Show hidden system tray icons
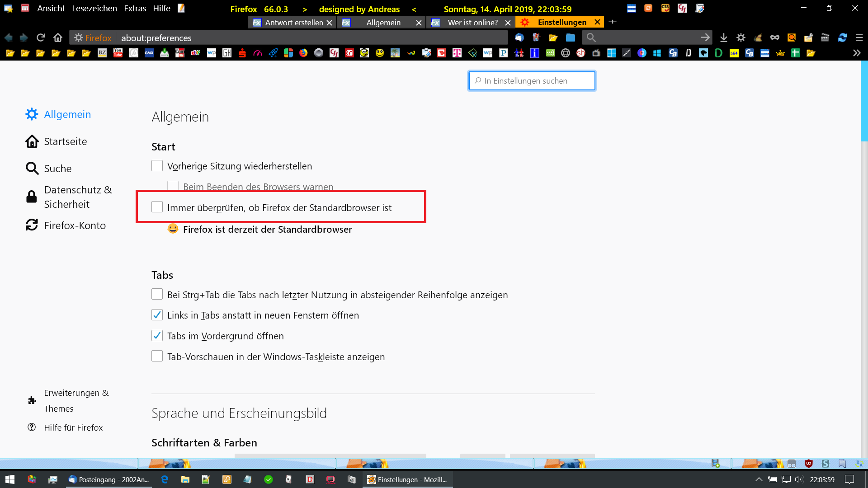Image resolution: width=868 pixels, height=488 pixels. point(759,479)
